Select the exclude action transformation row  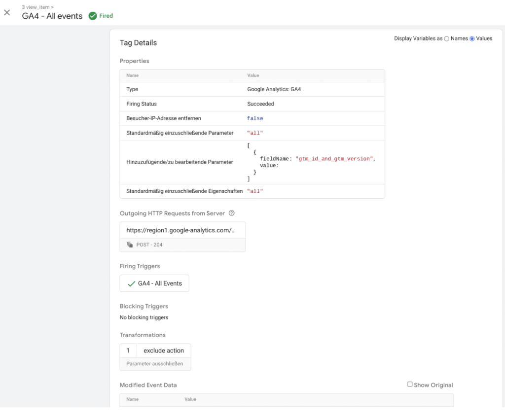pos(164,350)
